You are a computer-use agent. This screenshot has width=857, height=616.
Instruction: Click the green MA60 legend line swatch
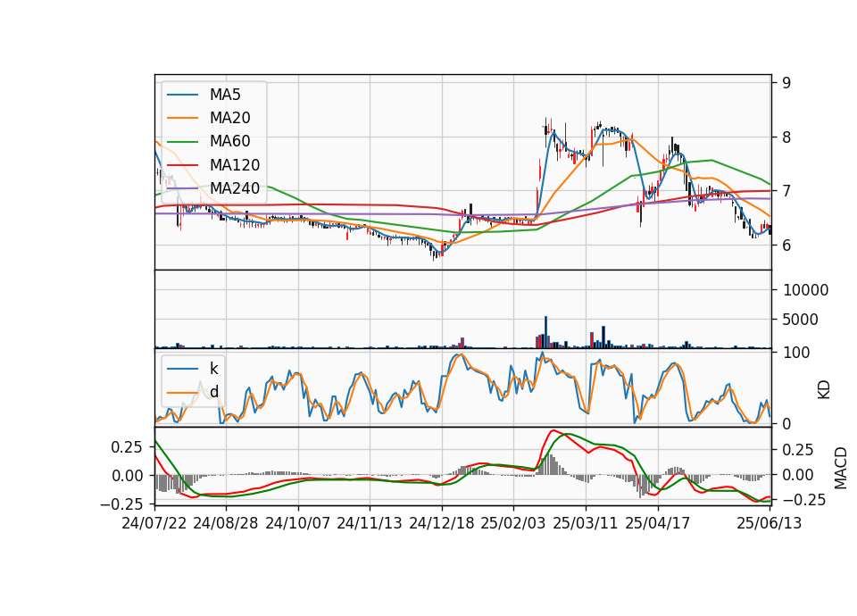pos(182,142)
